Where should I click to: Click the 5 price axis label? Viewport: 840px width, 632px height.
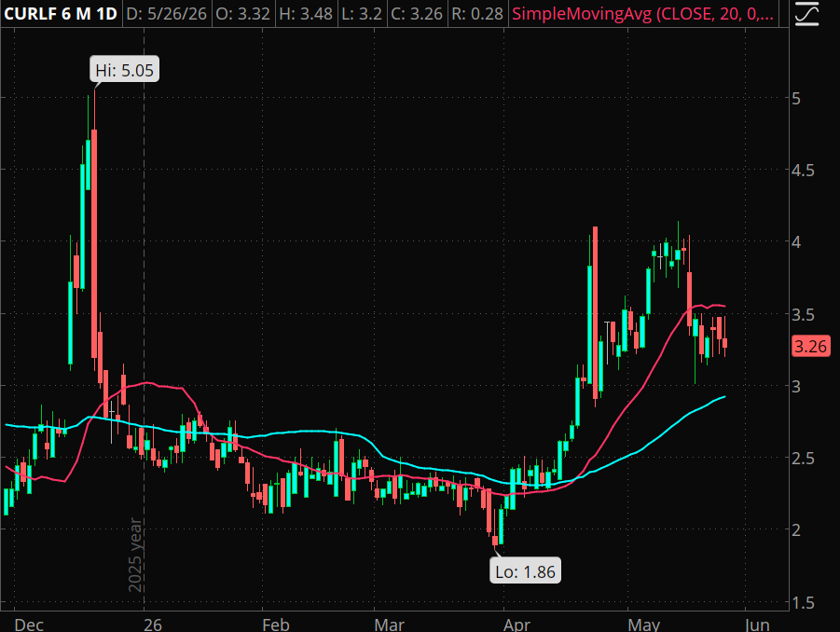796,99
